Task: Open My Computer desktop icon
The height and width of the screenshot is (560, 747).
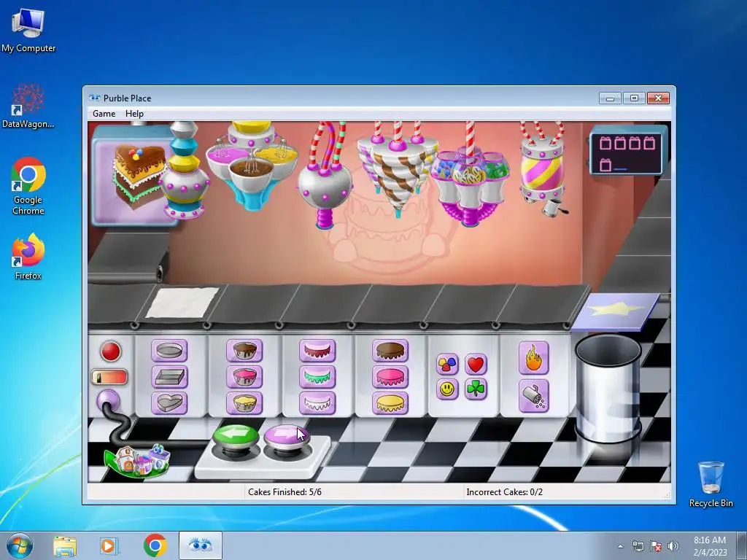Action: pos(28,30)
